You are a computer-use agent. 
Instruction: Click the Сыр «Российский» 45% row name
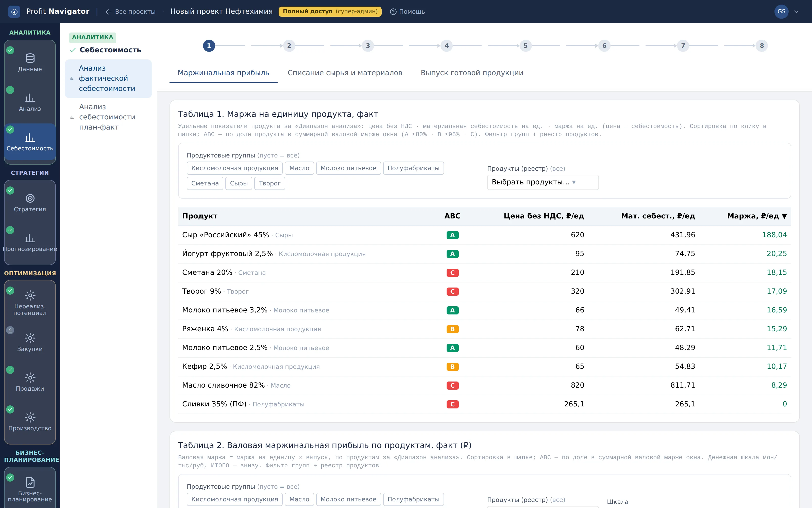226,235
